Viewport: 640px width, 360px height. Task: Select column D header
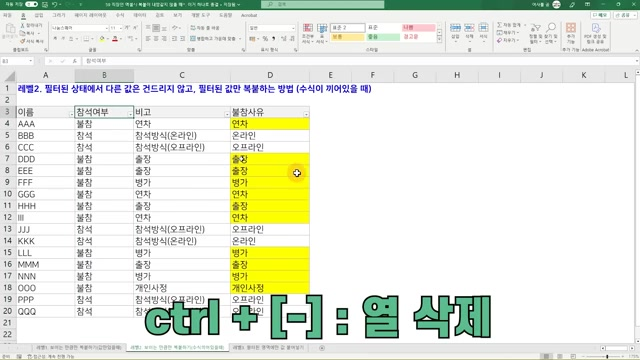click(270, 75)
